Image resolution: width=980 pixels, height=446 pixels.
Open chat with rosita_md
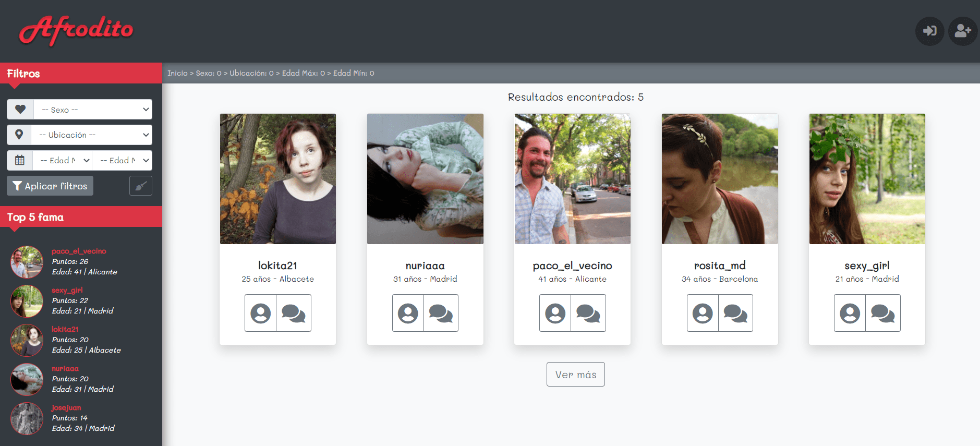pyautogui.click(x=735, y=313)
